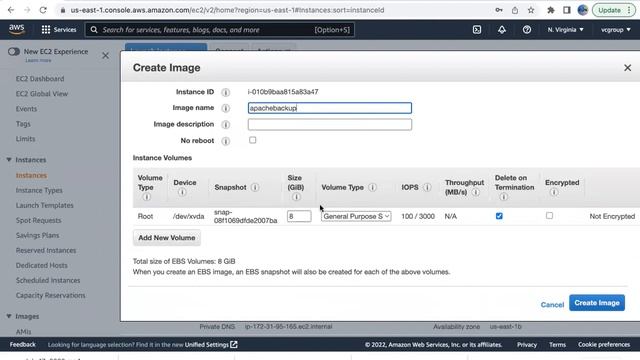
Task: Open Spot Requests in sidebar
Action: [38, 220]
